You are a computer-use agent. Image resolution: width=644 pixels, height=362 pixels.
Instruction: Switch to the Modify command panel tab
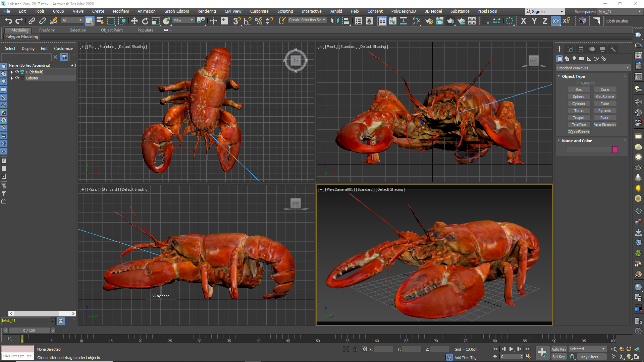[570, 49]
